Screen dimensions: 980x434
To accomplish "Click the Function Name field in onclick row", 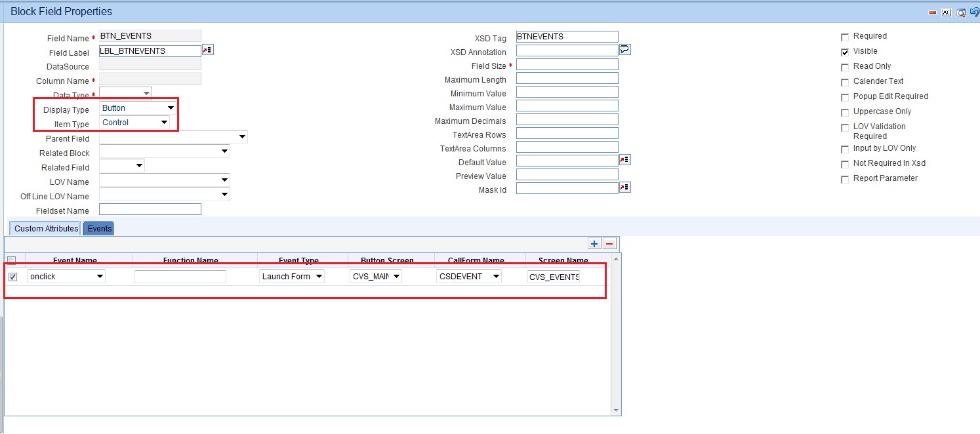I will 180,277.
